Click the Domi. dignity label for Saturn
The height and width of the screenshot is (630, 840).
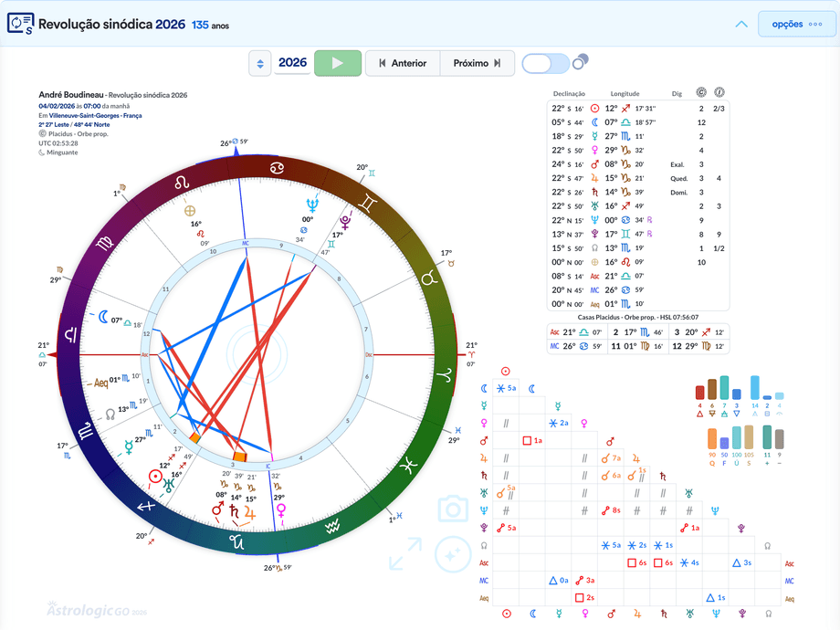[678, 193]
